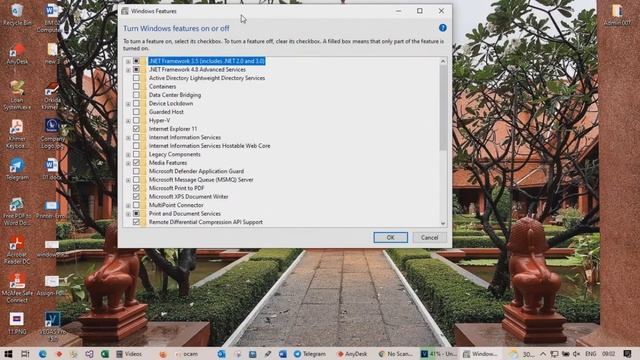The image size is (640, 360).
Task: Select the Data Center Bridging label
Action: click(175, 95)
